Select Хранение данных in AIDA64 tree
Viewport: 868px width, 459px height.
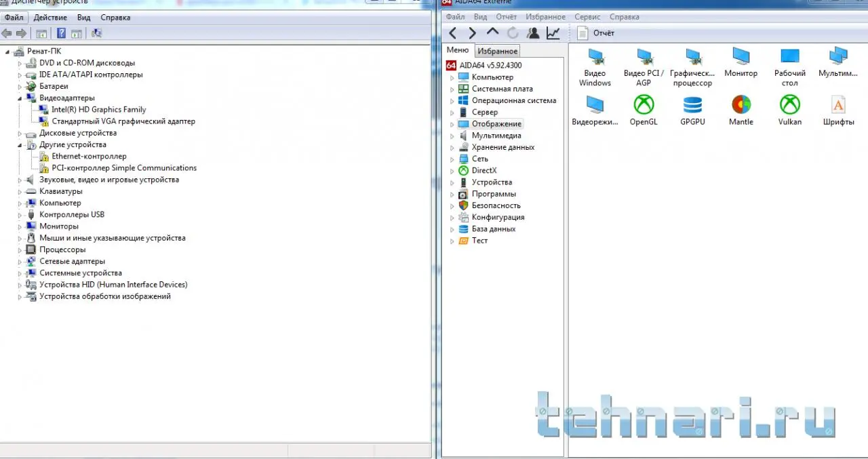tap(503, 147)
